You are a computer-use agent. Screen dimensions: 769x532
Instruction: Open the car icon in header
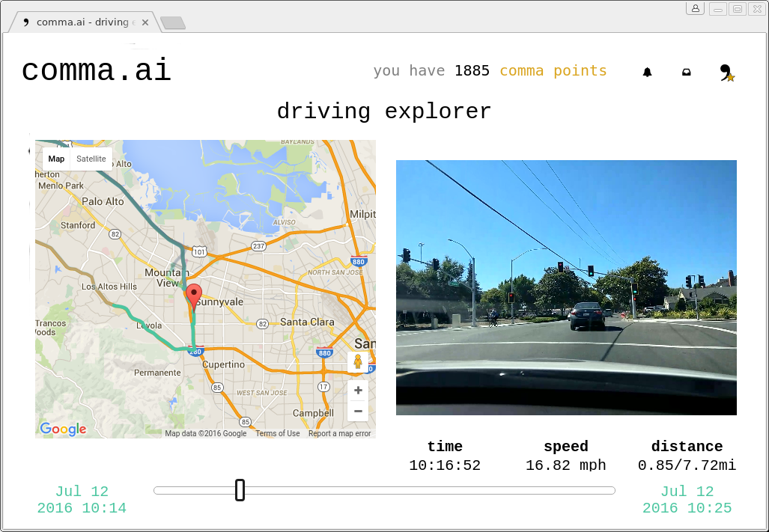point(687,72)
